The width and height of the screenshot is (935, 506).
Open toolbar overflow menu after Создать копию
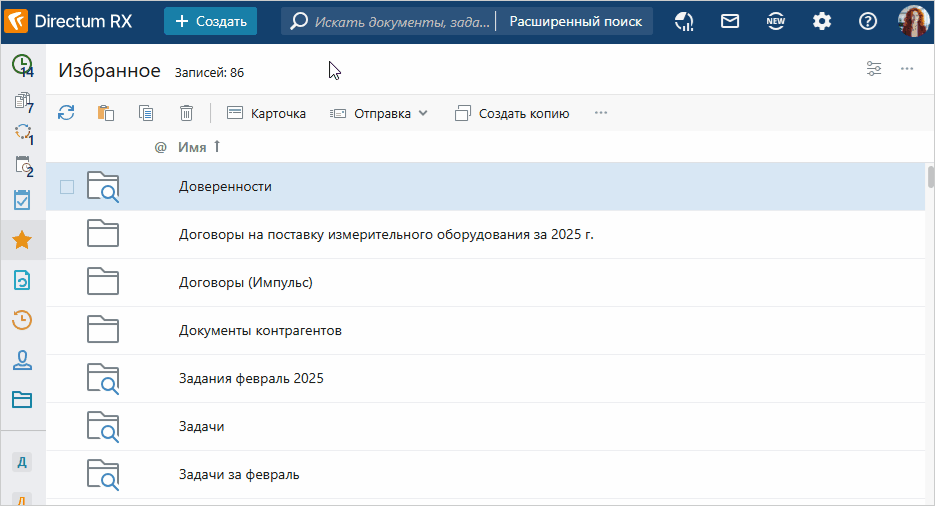601,113
